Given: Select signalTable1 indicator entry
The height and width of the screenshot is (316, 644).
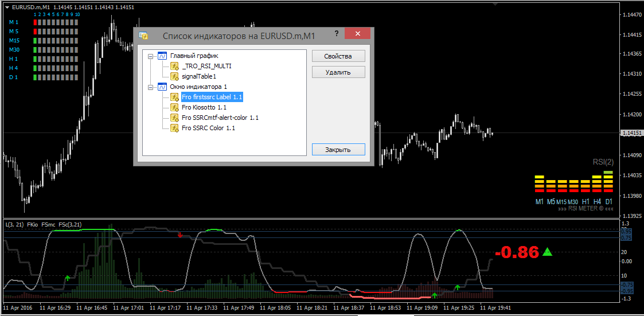Looking at the screenshot, I should (x=199, y=76).
